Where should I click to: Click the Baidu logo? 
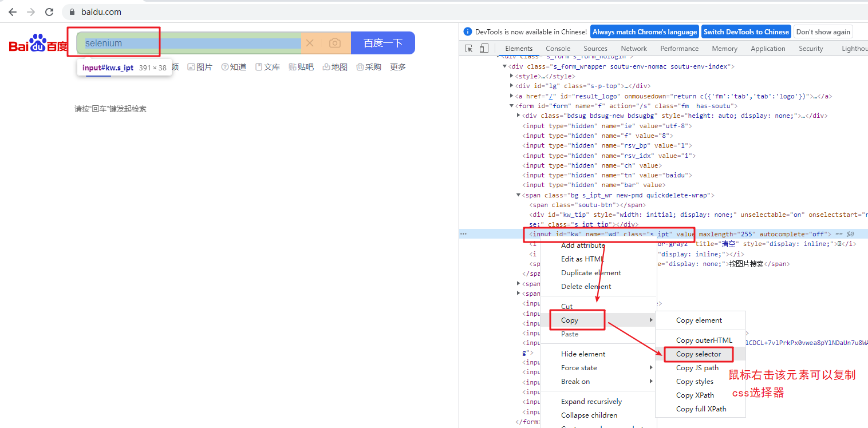click(x=38, y=43)
